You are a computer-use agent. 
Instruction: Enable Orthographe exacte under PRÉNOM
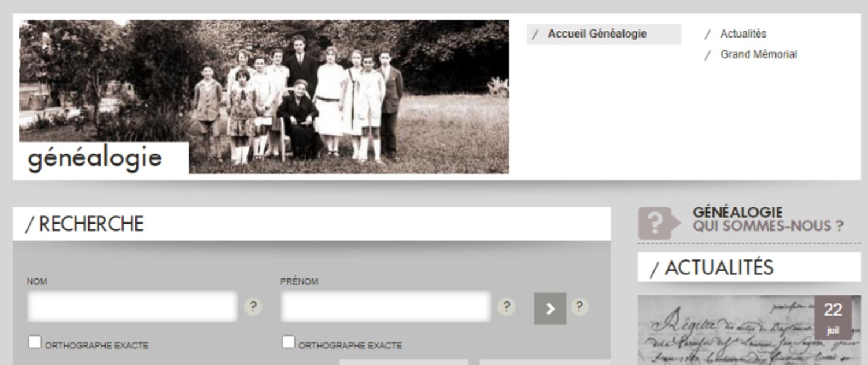coord(289,342)
